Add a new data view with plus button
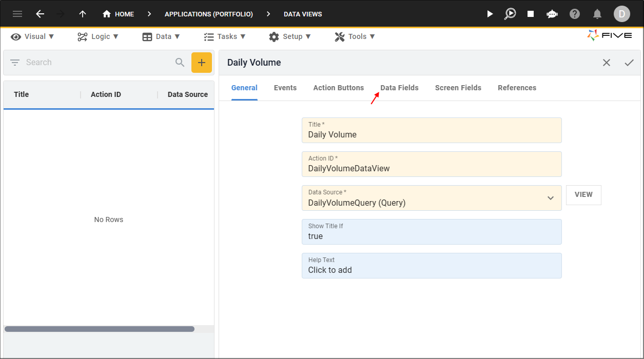This screenshot has width=644, height=359. [x=202, y=63]
